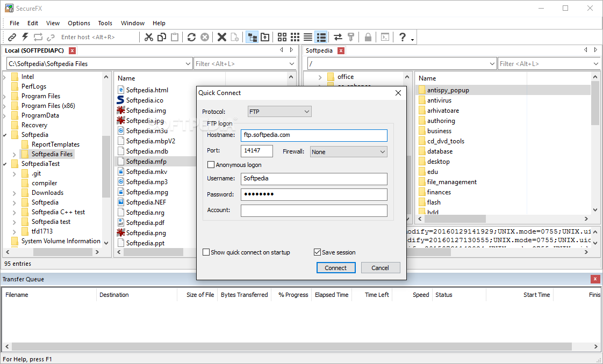
Task: Click the Password input field
Action: coord(314,194)
